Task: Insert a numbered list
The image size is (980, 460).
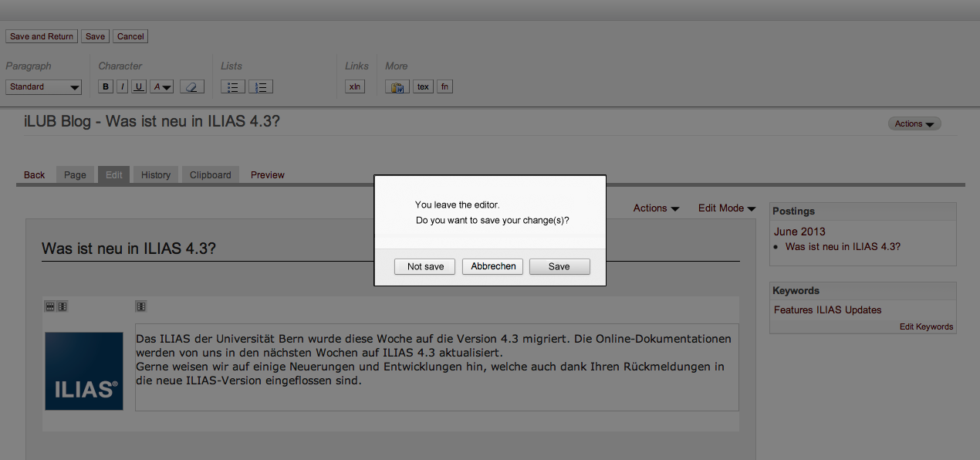Action: [261, 87]
